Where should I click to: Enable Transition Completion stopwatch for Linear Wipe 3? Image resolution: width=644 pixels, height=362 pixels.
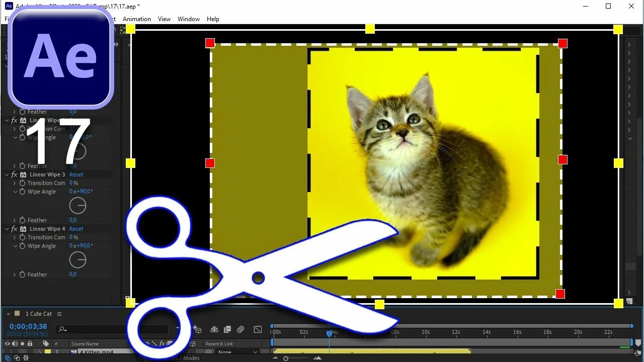pos(22,183)
